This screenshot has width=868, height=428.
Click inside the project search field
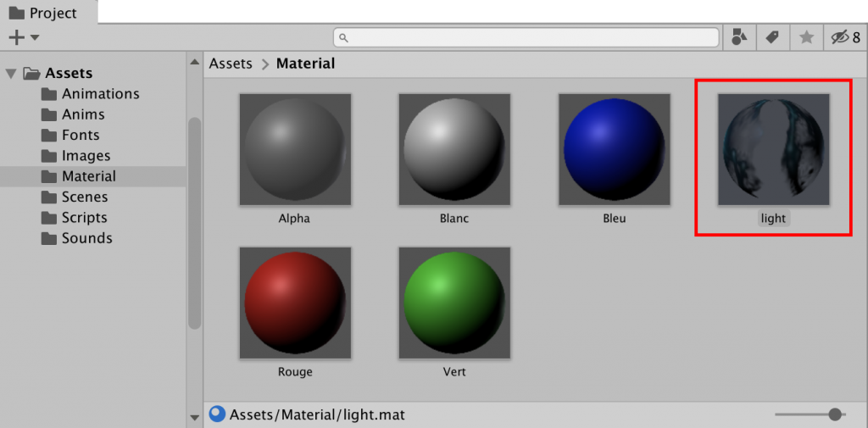pos(526,37)
